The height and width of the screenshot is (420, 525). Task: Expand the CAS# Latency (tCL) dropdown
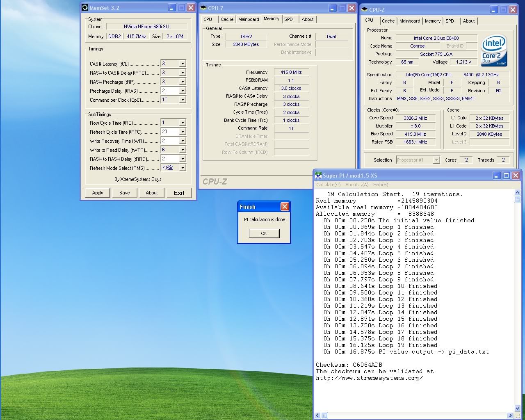click(183, 64)
